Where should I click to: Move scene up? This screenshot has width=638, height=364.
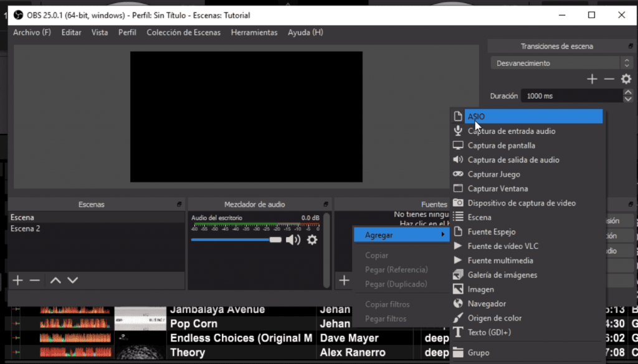pos(55,280)
